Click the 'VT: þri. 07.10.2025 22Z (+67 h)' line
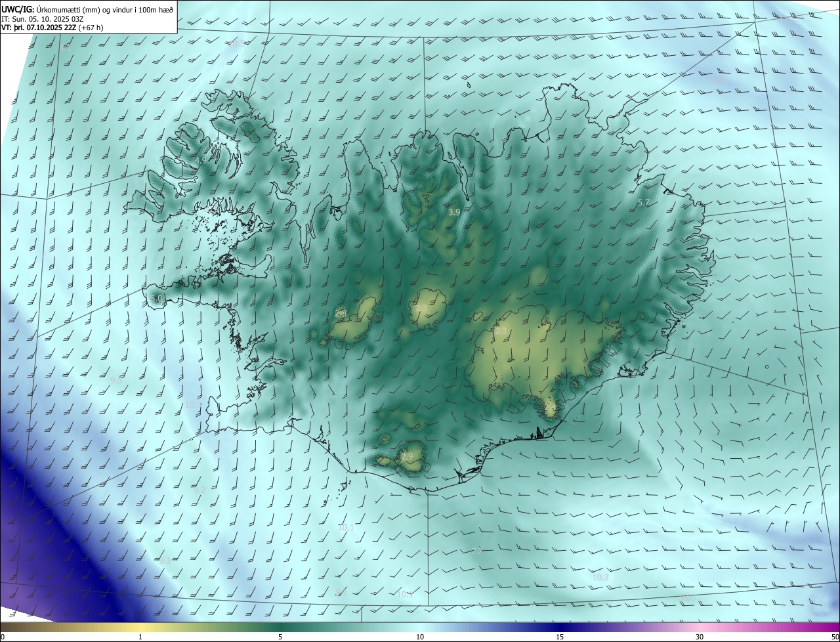840x642 pixels. pyautogui.click(x=52, y=28)
